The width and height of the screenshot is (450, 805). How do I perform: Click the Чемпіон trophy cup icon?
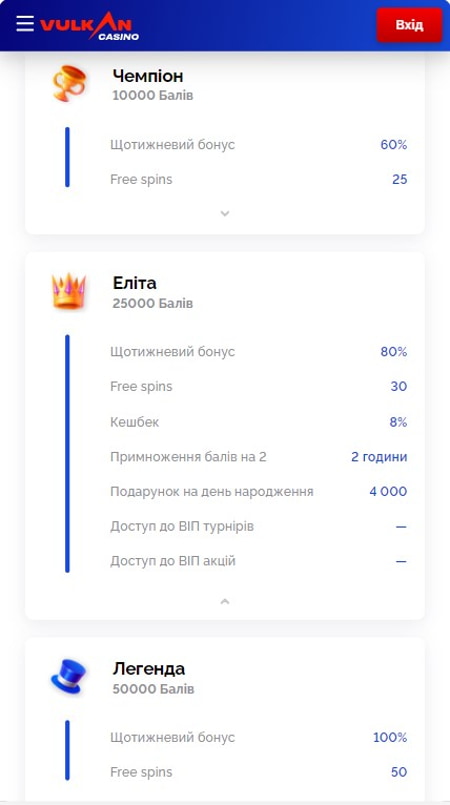point(69,83)
